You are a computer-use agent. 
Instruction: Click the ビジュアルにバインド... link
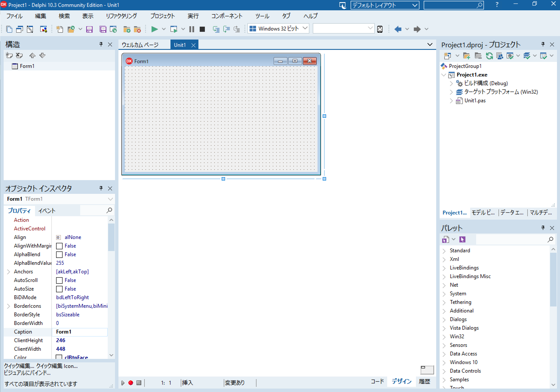27,373
